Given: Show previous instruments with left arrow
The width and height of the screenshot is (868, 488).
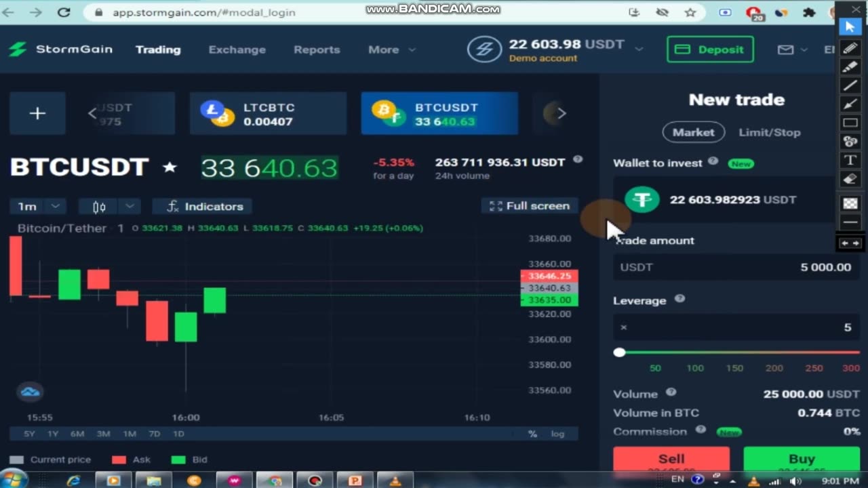Looking at the screenshot, I should (x=92, y=113).
